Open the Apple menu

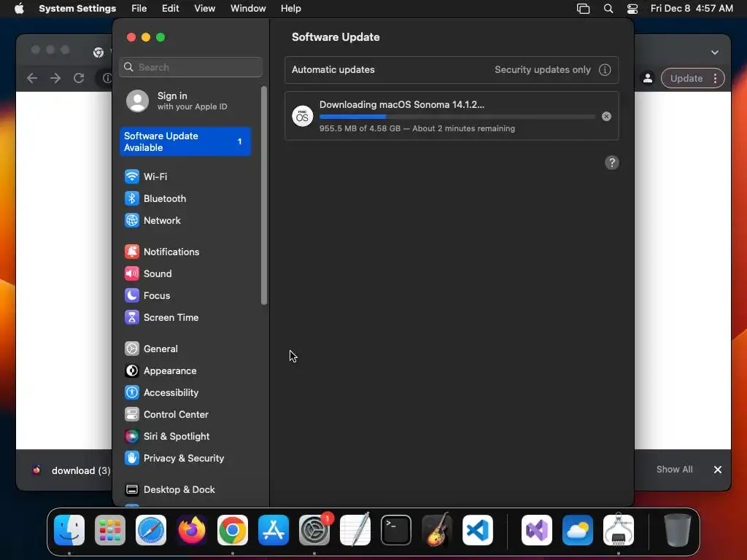[19, 9]
